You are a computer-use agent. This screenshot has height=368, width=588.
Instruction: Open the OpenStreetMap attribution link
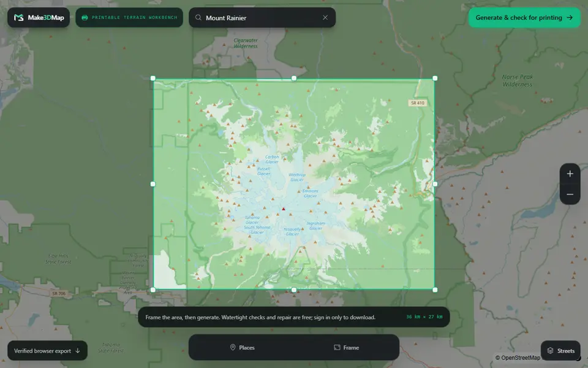[x=518, y=358]
